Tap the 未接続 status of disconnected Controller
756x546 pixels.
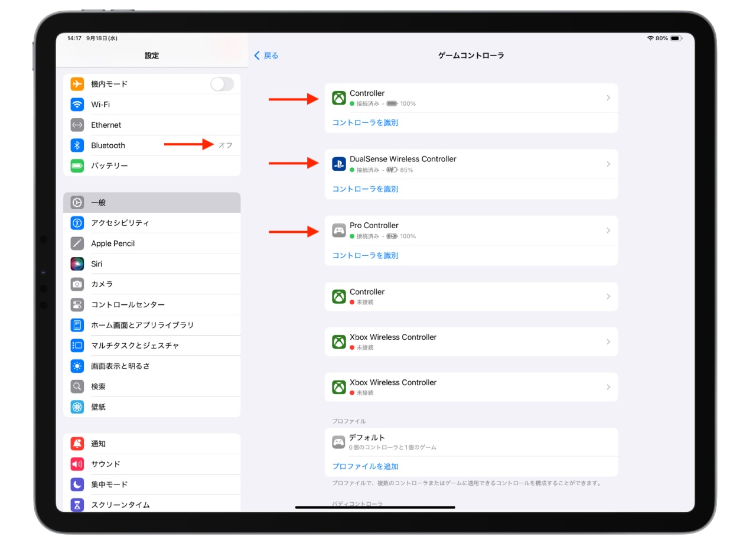coord(365,302)
